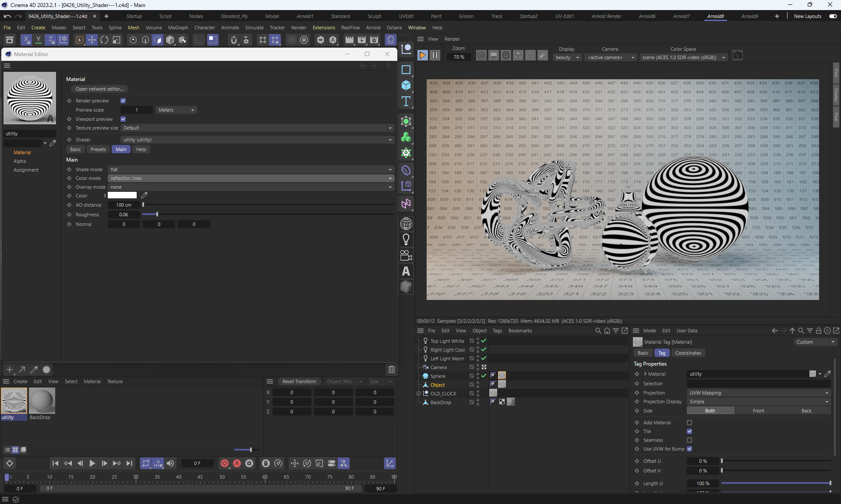Click the Cube primitive icon in side palette

(406, 85)
